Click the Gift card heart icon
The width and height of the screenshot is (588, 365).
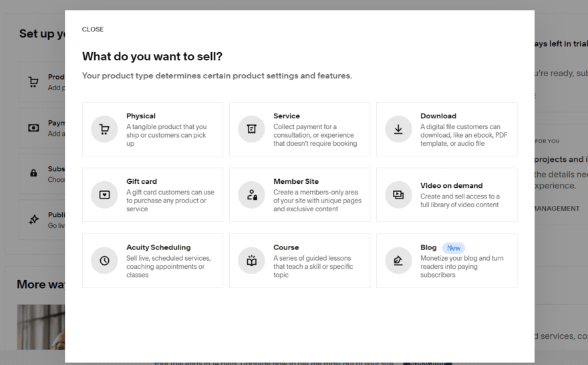(x=105, y=195)
